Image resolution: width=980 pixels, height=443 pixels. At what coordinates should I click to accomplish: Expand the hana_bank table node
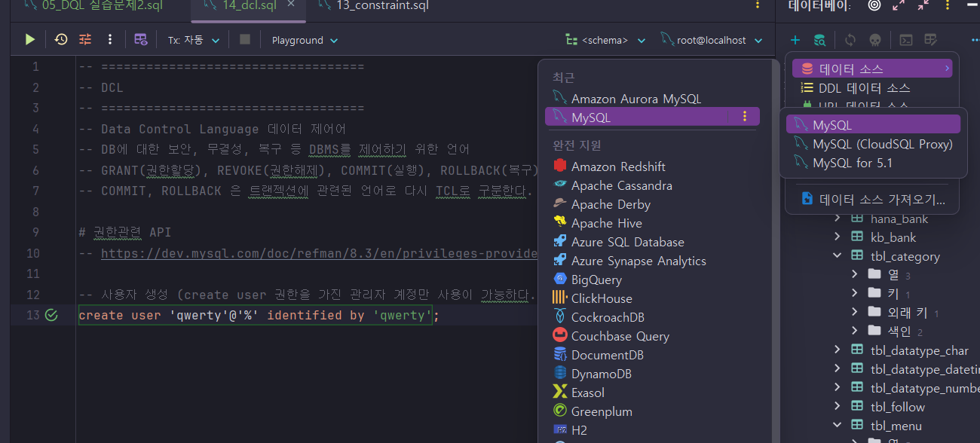pyautogui.click(x=837, y=218)
